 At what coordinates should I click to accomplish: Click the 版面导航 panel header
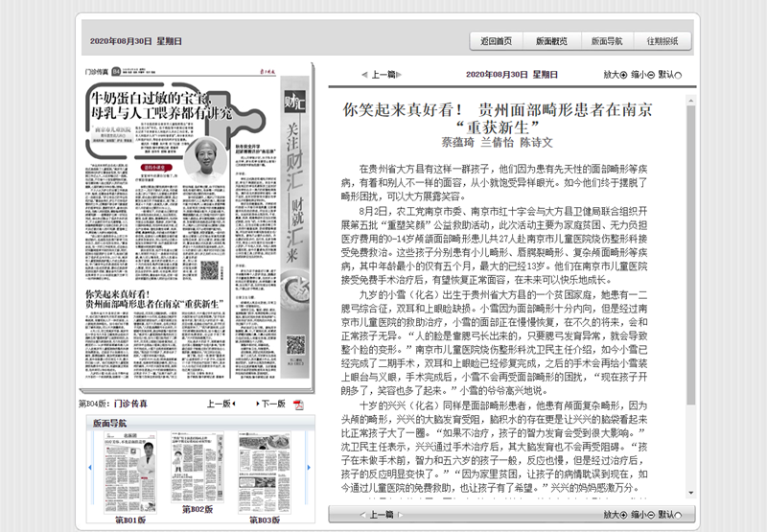(200, 423)
